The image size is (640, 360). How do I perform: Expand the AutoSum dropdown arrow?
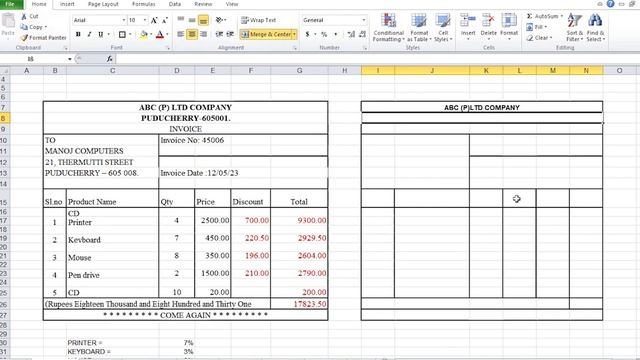[x=562, y=16]
